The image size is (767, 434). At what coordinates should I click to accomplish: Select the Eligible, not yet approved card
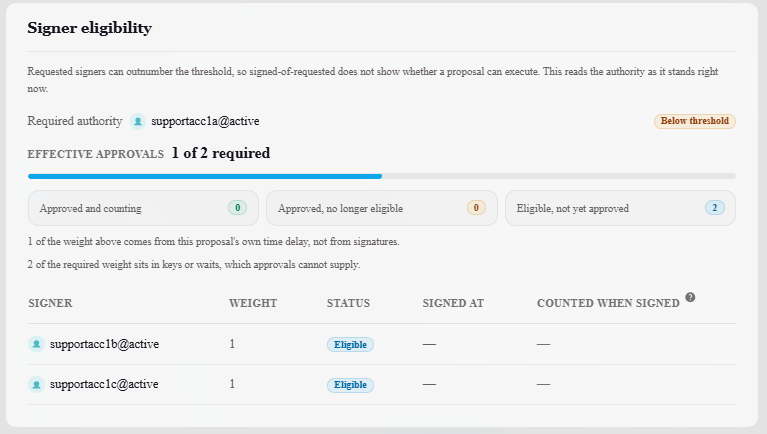[x=620, y=208]
